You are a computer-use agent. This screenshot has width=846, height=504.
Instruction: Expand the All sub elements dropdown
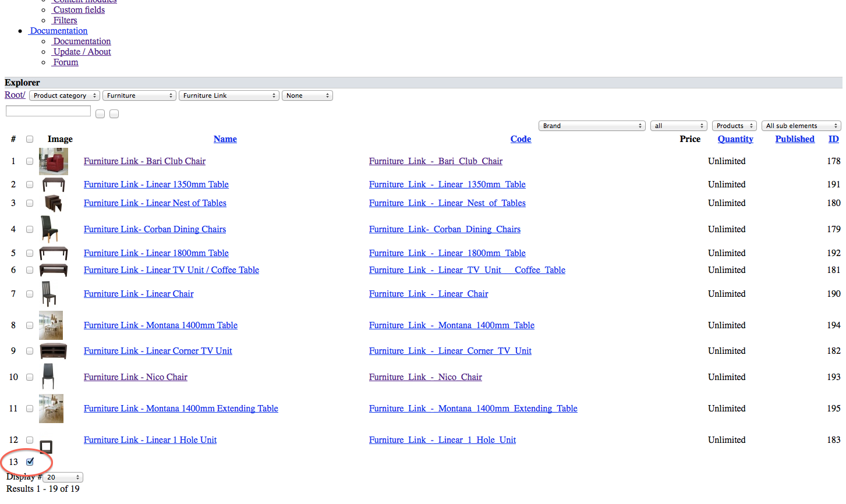[801, 126]
